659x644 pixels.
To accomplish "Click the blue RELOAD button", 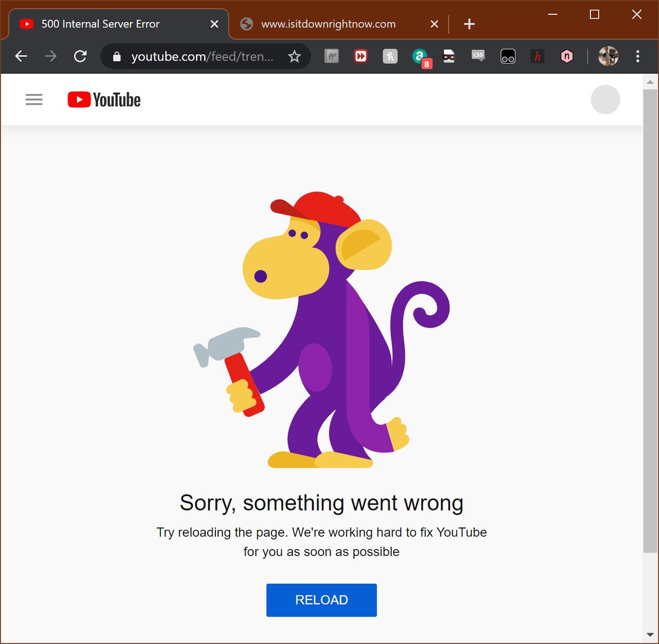I will (322, 600).
